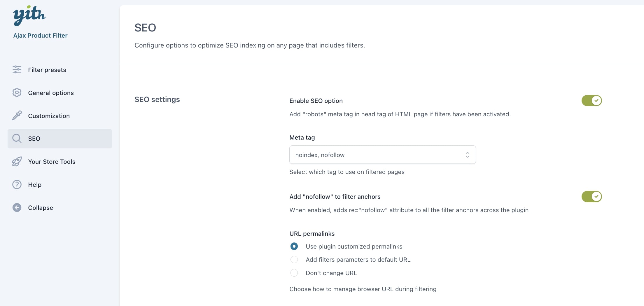Click the Meta tag dropdown arrows

point(467,155)
